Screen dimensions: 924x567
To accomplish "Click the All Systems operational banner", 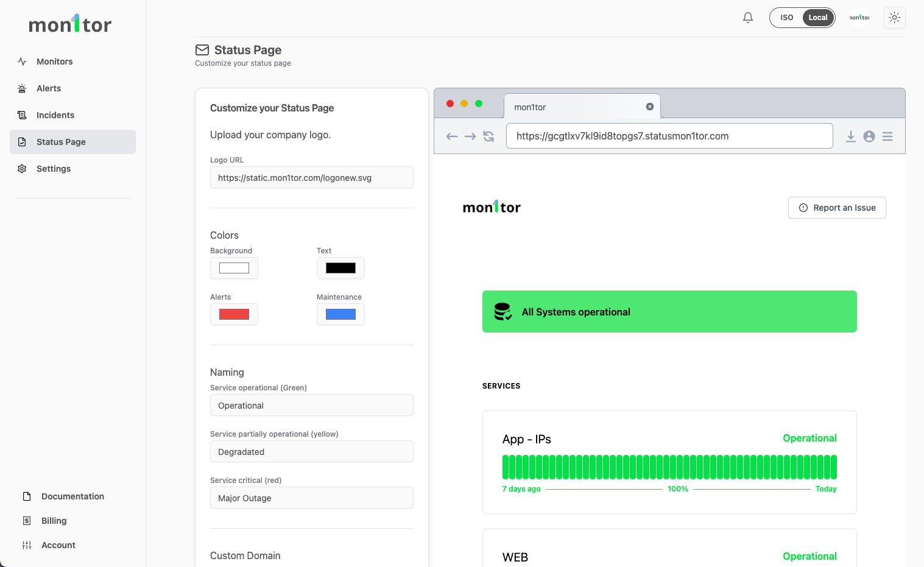I will pos(669,312).
